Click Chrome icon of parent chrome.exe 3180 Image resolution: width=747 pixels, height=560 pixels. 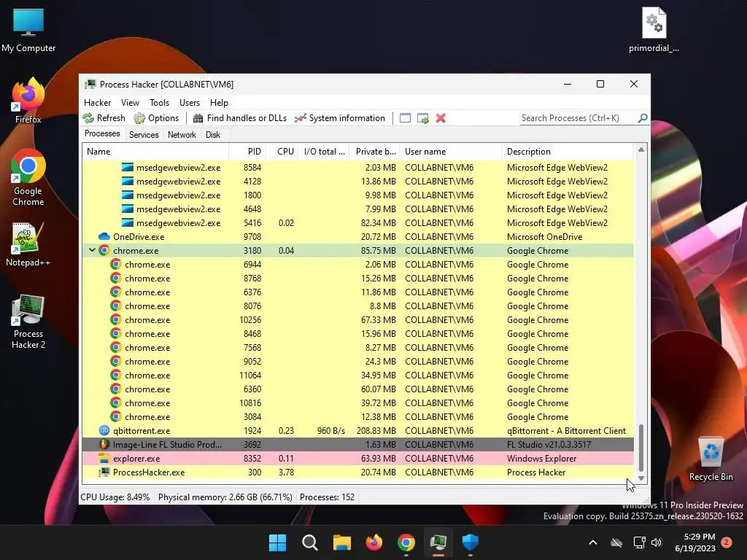[104, 251]
